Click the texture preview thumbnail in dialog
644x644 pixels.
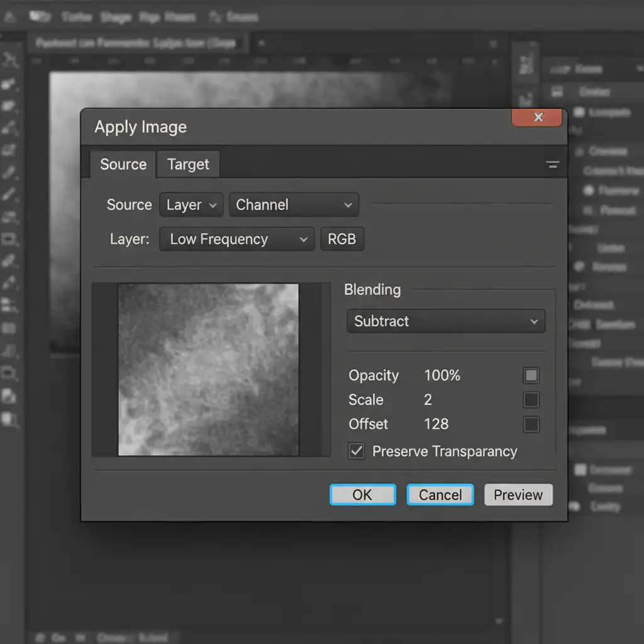coord(208,369)
